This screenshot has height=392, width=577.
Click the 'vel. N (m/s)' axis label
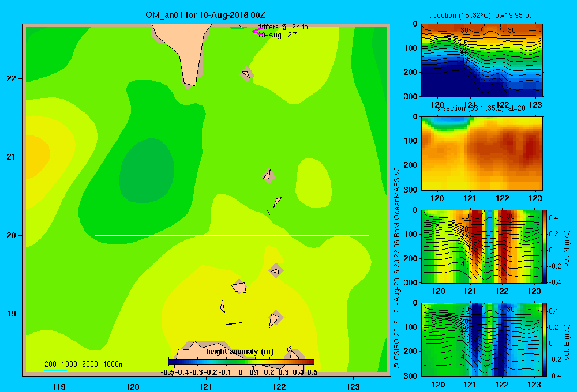tap(567, 248)
